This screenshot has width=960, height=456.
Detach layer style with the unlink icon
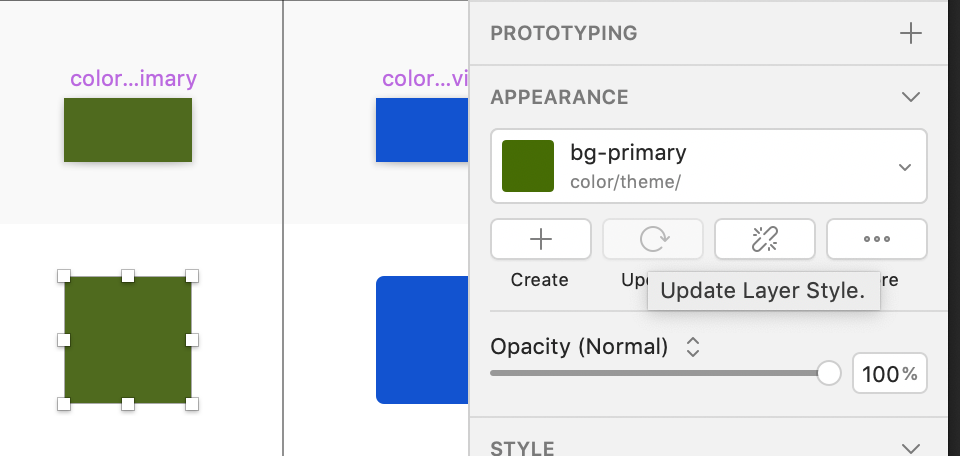765,239
